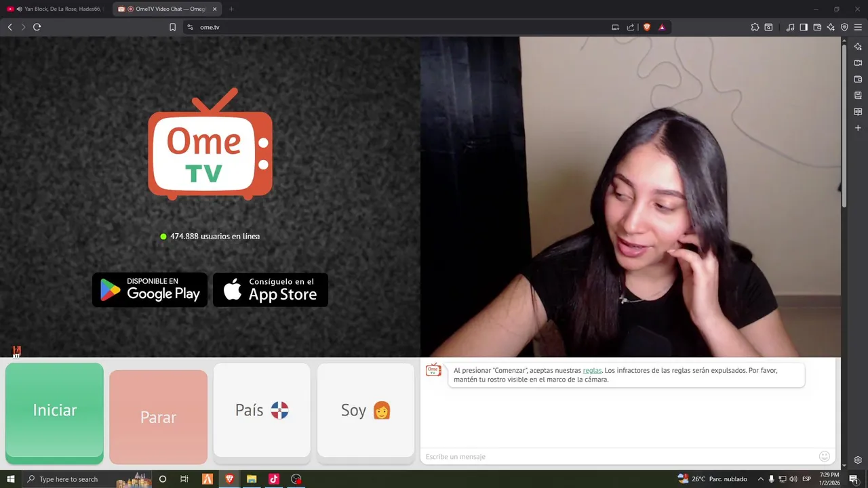Select the OmeTV Video Chat tab

[x=166, y=9]
